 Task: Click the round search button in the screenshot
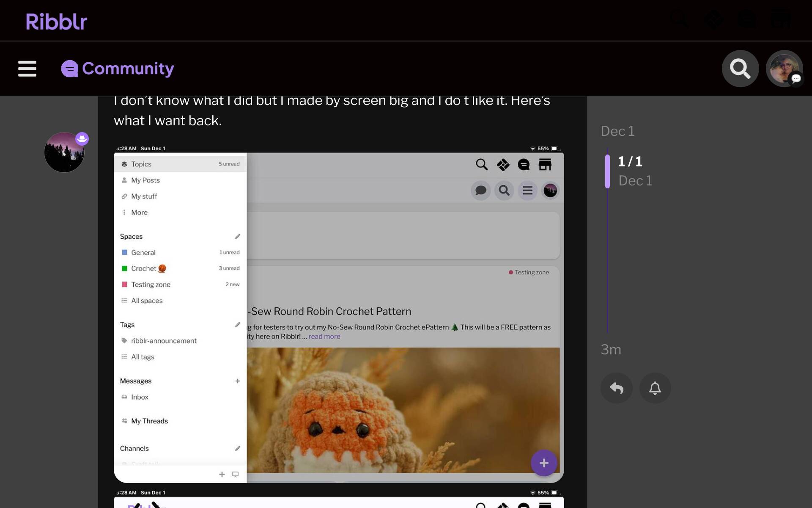tap(504, 190)
